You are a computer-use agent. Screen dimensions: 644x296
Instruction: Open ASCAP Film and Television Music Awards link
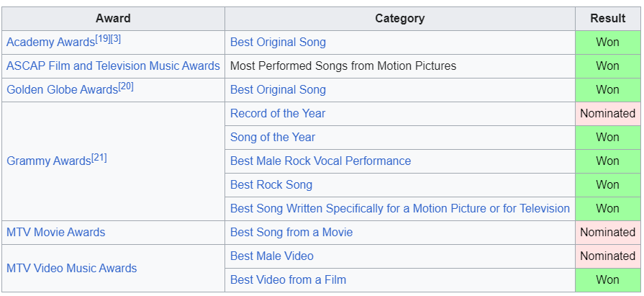click(x=113, y=66)
